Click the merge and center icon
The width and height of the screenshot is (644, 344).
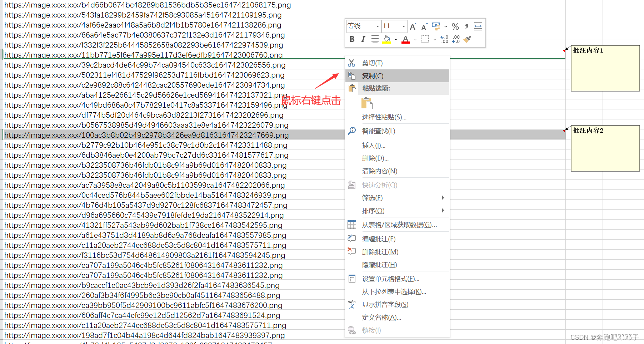[x=478, y=26]
